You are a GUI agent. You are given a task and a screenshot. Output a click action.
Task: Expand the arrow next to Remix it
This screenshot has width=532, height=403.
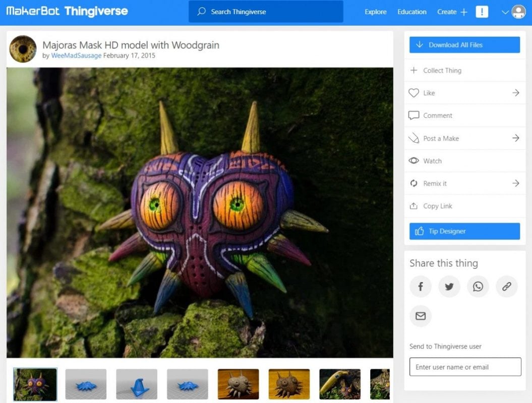(516, 183)
